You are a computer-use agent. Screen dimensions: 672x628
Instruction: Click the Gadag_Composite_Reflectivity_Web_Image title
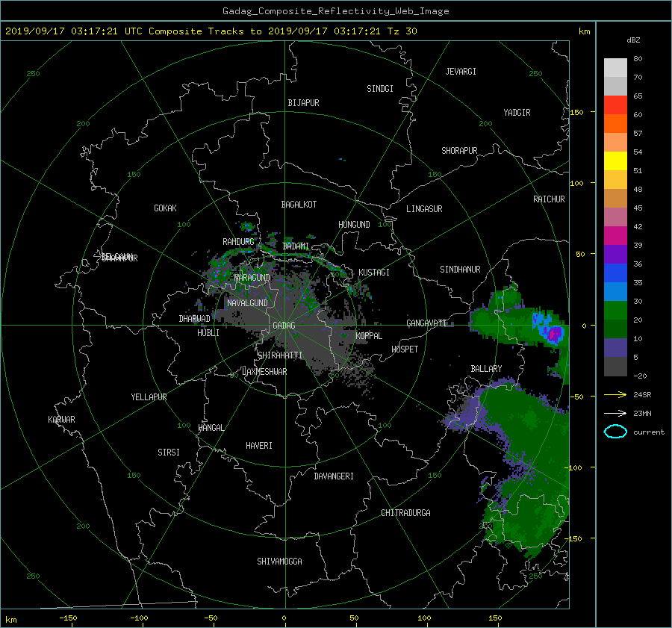[335, 11]
